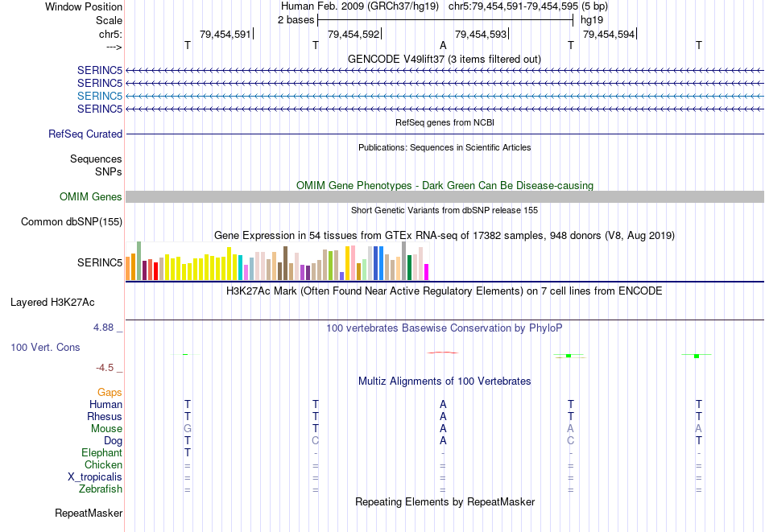The width and height of the screenshot is (765, 532).
Task: Click the G base in Mouse row
Action: [188, 429]
